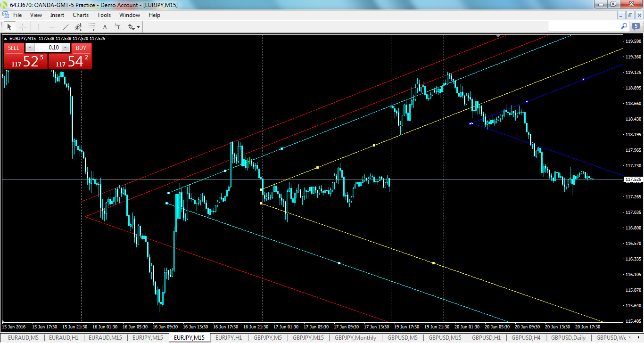This screenshot has height=343, width=644.
Task: Select the Equidistant Channel tool
Action: (x=79, y=27)
